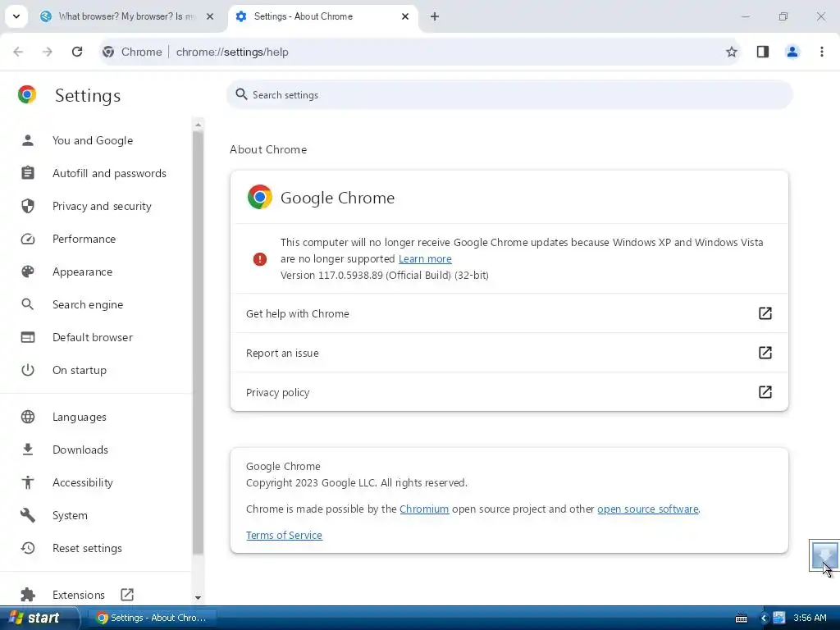
Task: Select Appearance in the sidebar
Action: coord(83,272)
